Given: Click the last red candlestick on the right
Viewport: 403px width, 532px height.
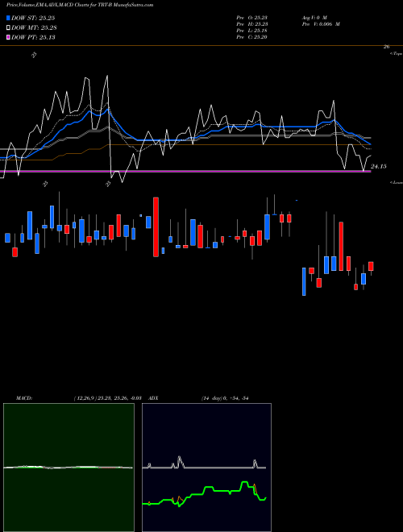Looking at the screenshot, I should (371, 266).
